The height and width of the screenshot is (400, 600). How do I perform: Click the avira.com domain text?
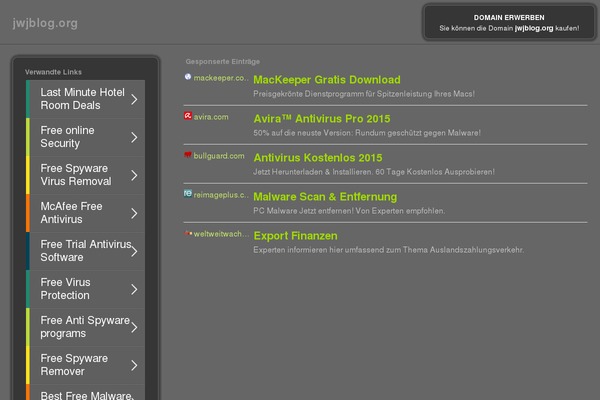(x=211, y=117)
